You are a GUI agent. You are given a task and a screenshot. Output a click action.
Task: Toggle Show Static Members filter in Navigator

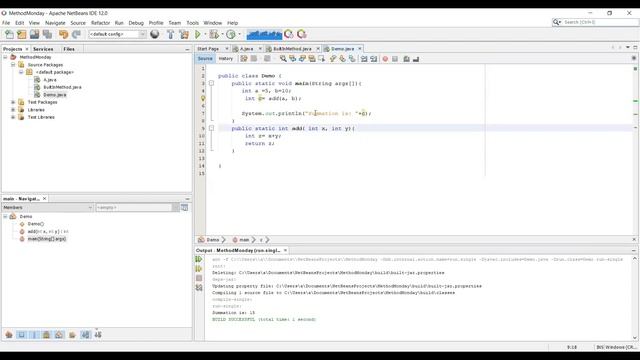pyautogui.click(x=34, y=335)
